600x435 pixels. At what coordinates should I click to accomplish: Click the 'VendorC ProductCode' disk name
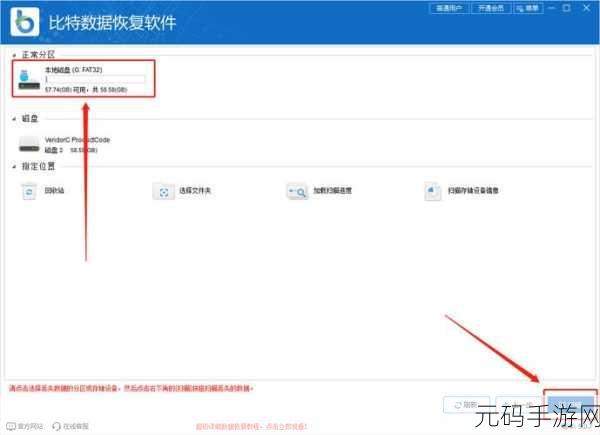pyautogui.click(x=77, y=140)
